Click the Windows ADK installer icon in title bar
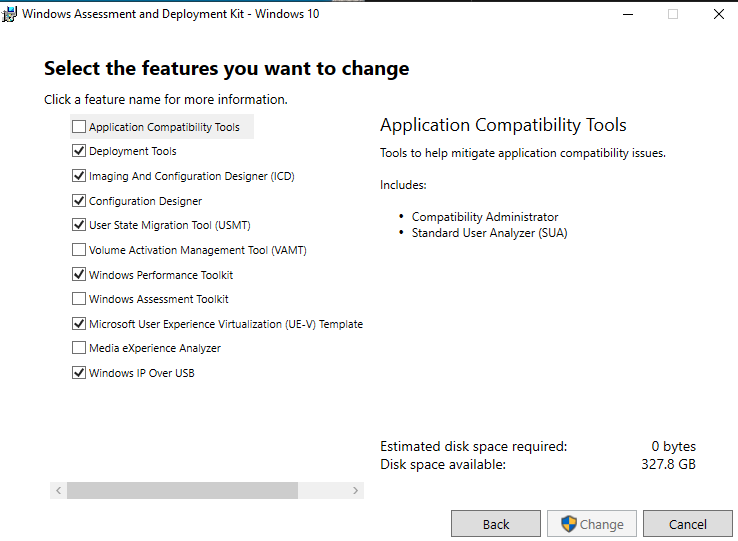The width and height of the screenshot is (738, 541). pos(9,14)
